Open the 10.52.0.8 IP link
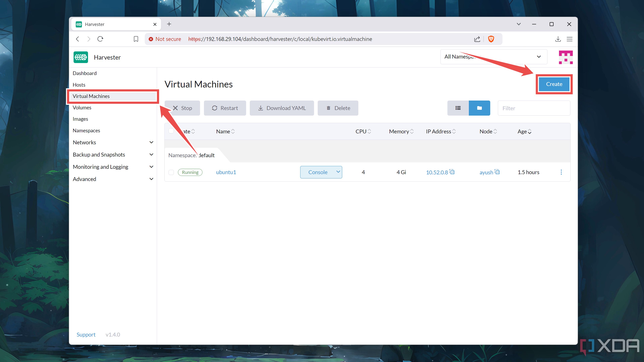Screen dimensions: 644x362 coord(437,172)
